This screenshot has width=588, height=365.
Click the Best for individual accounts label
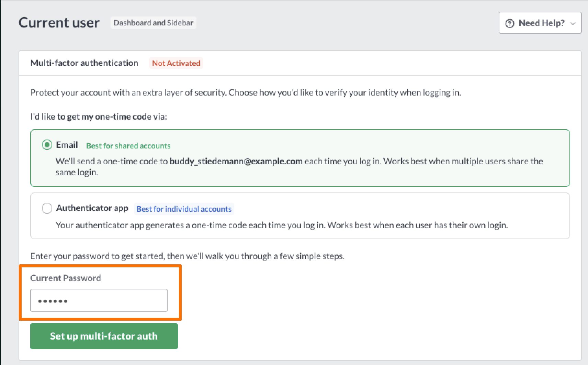[x=184, y=209]
